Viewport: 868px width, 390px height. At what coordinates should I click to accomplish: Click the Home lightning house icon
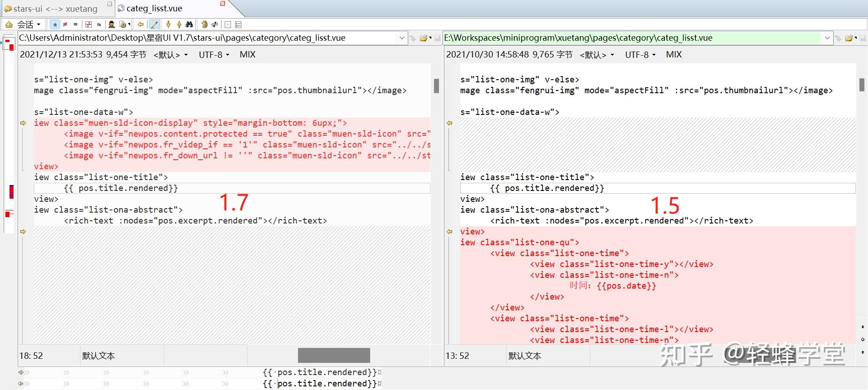[x=9, y=24]
